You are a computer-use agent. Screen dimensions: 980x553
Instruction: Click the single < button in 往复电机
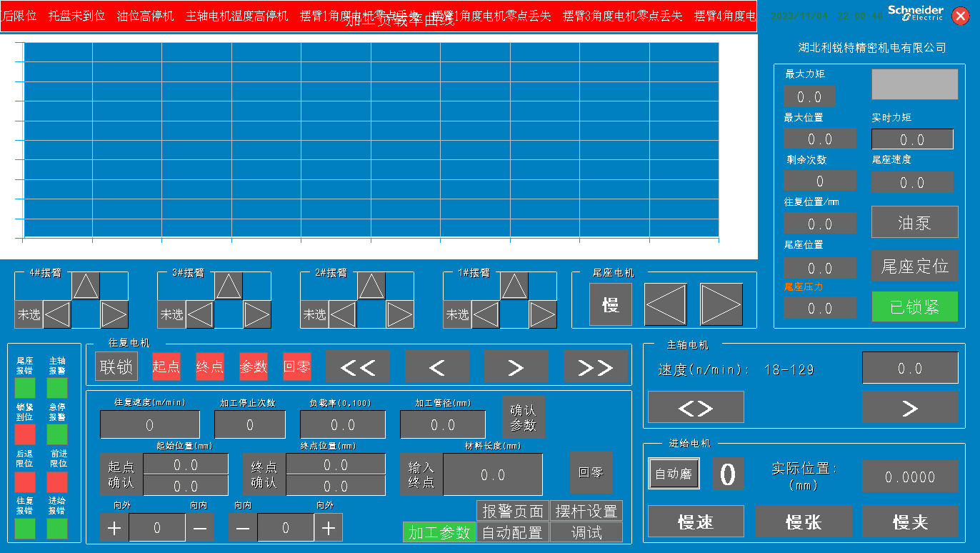[x=437, y=367]
